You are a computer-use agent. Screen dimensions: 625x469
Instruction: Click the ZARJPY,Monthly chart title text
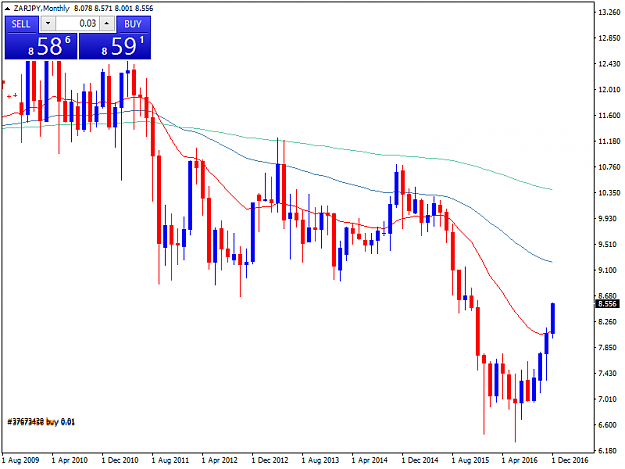pyautogui.click(x=41, y=8)
